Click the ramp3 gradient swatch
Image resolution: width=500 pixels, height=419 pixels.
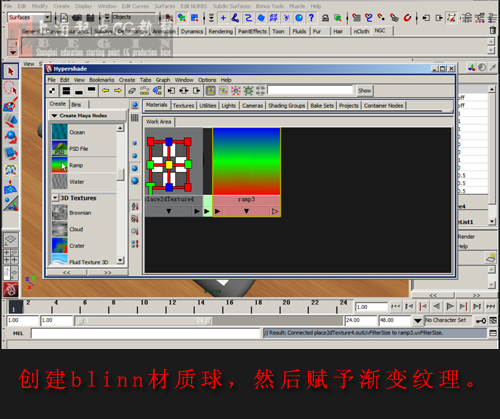click(x=246, y=162)
